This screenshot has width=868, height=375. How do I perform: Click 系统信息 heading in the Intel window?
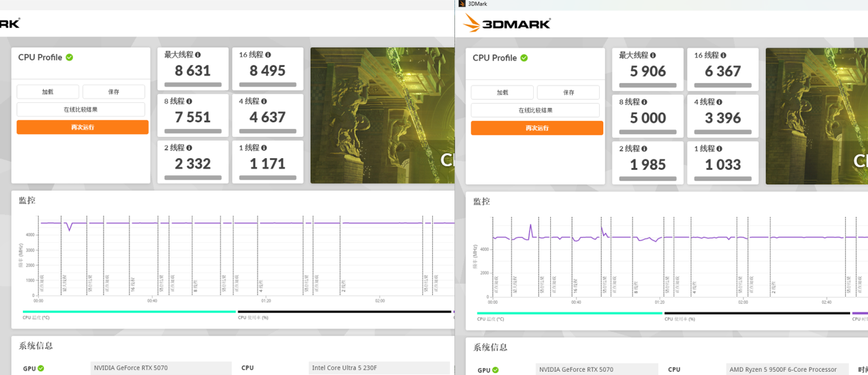pos(36,346)
